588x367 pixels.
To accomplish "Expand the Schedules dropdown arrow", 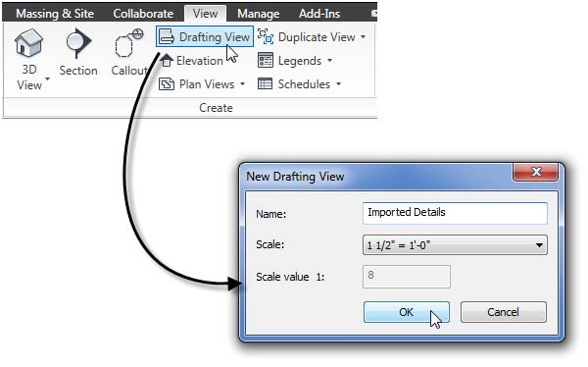I will (x=338, y=83).
